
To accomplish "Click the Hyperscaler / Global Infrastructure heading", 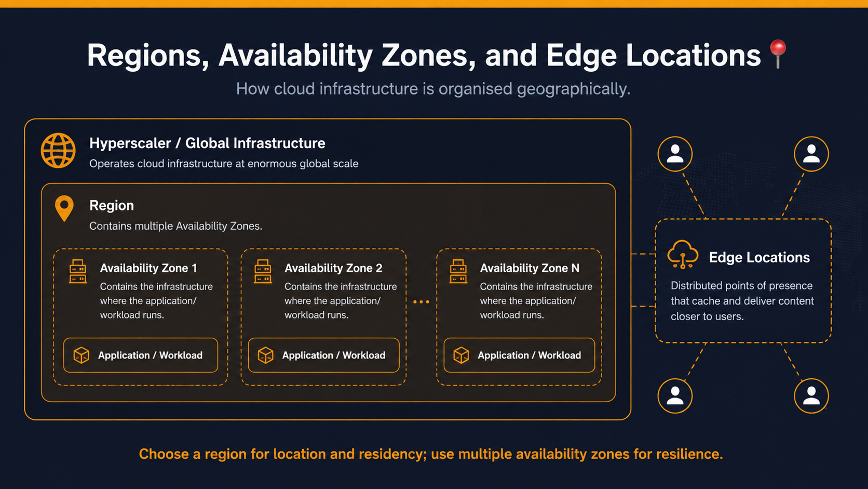I will [x=207, y=143].
